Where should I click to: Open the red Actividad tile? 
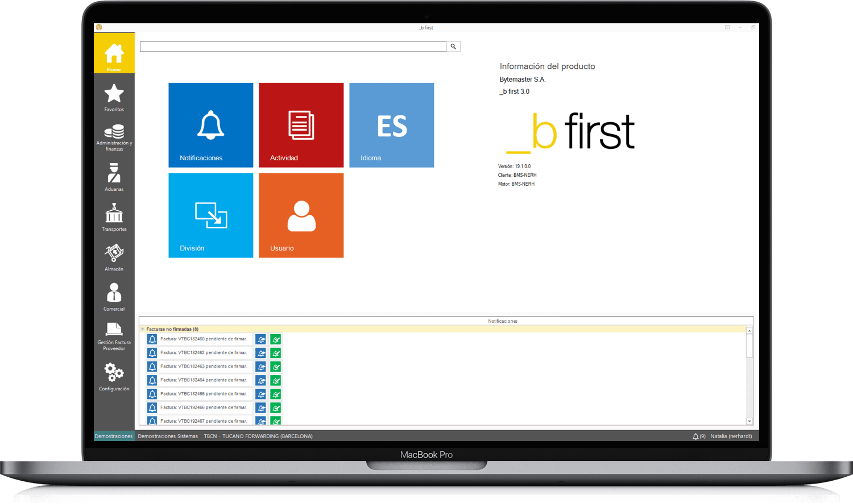(301, 125)
